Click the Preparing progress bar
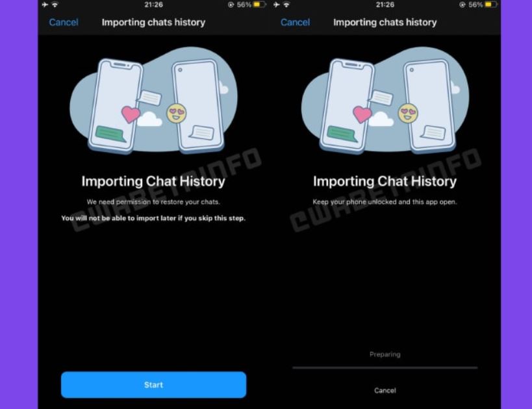The width and height of the screenshot is (532, 409). (x=385, y=367)
